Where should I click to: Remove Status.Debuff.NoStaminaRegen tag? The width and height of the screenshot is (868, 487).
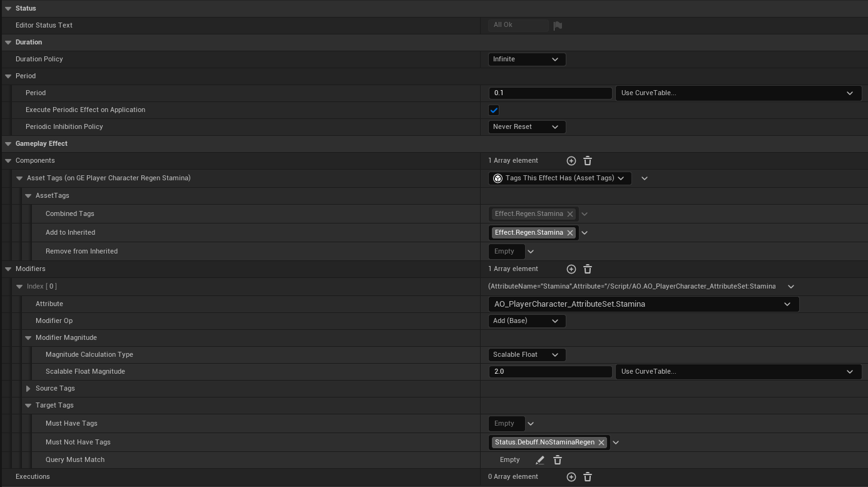[x=601, y=443]
